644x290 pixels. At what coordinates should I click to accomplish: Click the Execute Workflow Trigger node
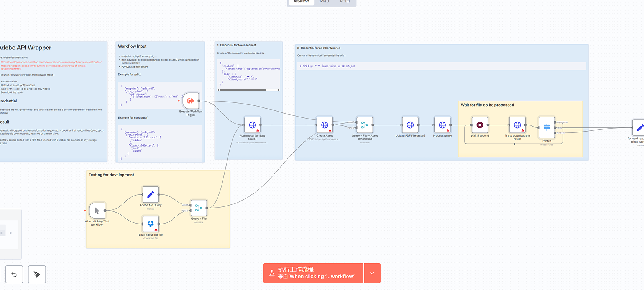tap(191, 101)
